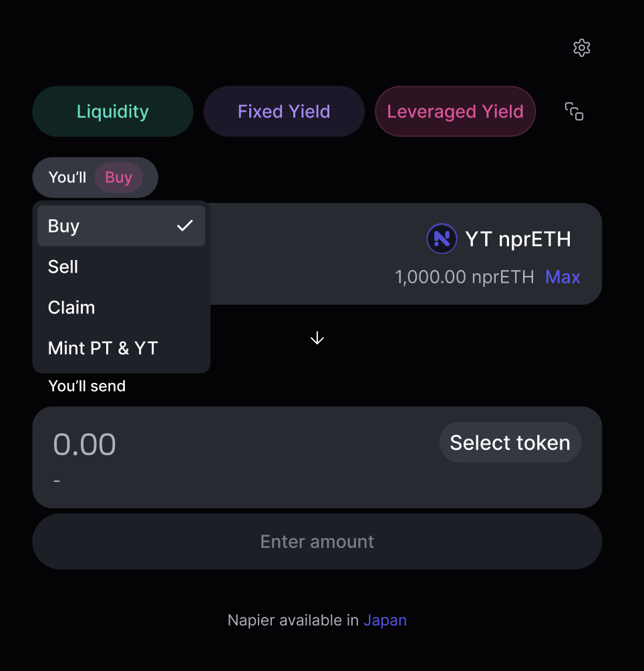The height and width of the screenshot is (671, 644).
Task: Click the YT nprETH token name
Action: tap(518, 239)
